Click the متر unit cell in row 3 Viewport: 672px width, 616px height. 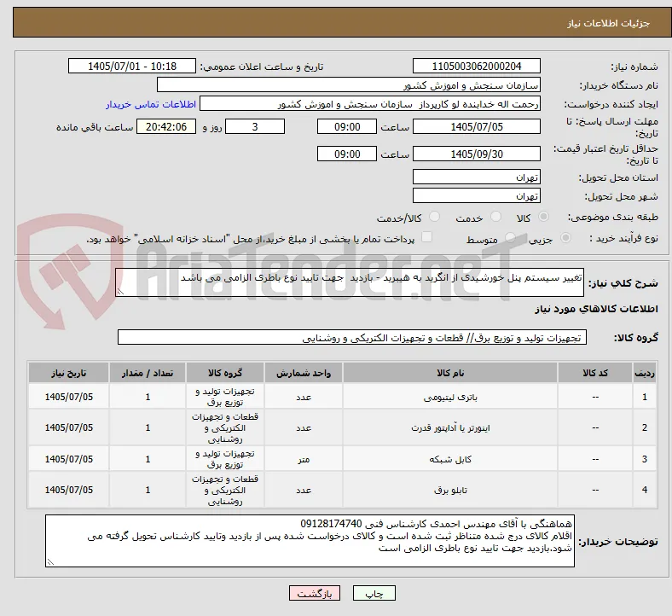tap(304, 459)
